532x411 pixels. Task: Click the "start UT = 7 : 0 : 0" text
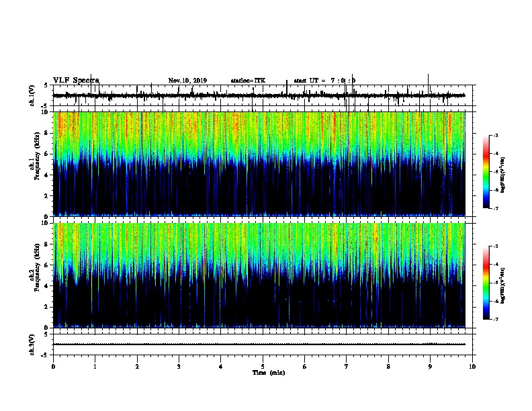(324, 81)
